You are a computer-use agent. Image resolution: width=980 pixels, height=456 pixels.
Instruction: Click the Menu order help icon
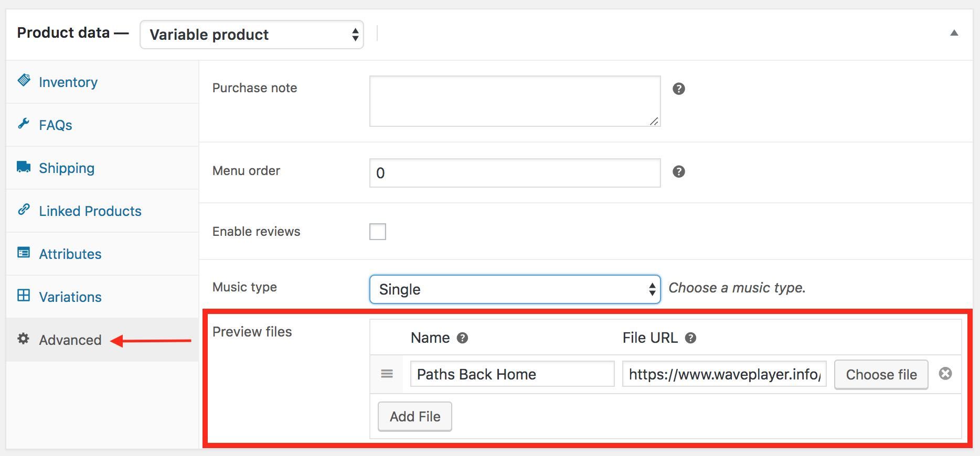[678, 171]
